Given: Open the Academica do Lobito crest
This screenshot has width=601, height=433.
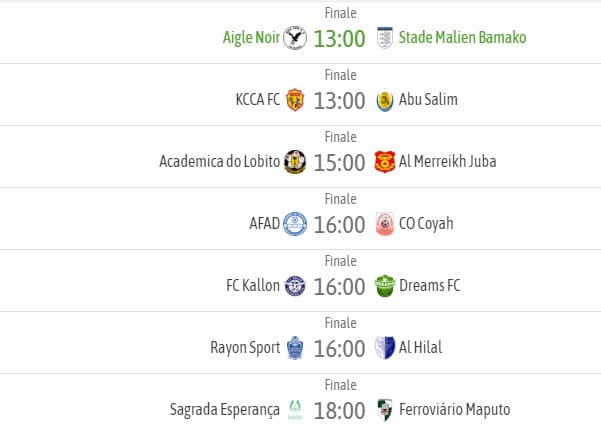Looking at the screenshot, I should (x=295, y=162).
